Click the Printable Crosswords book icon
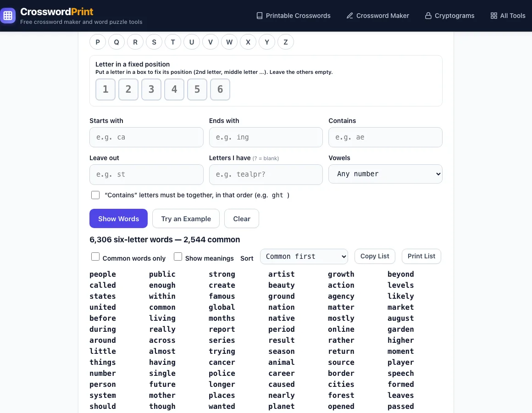 [x=260, y=16]
